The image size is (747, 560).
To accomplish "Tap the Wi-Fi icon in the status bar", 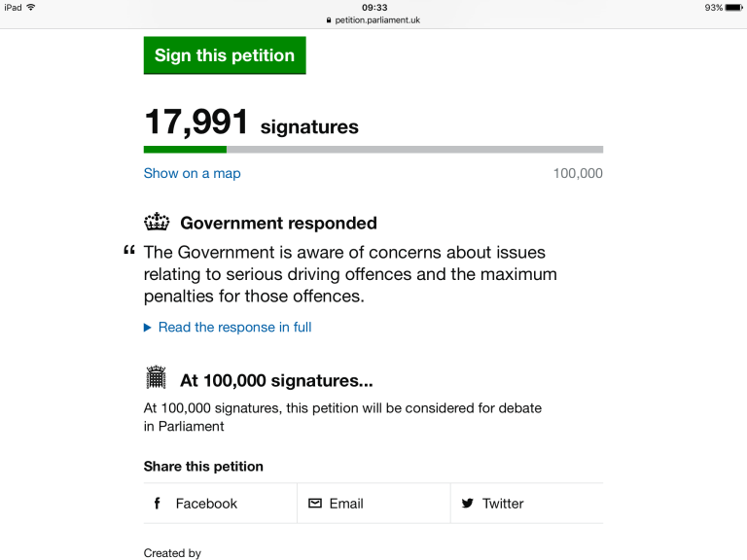I will [x=31, y=7].
